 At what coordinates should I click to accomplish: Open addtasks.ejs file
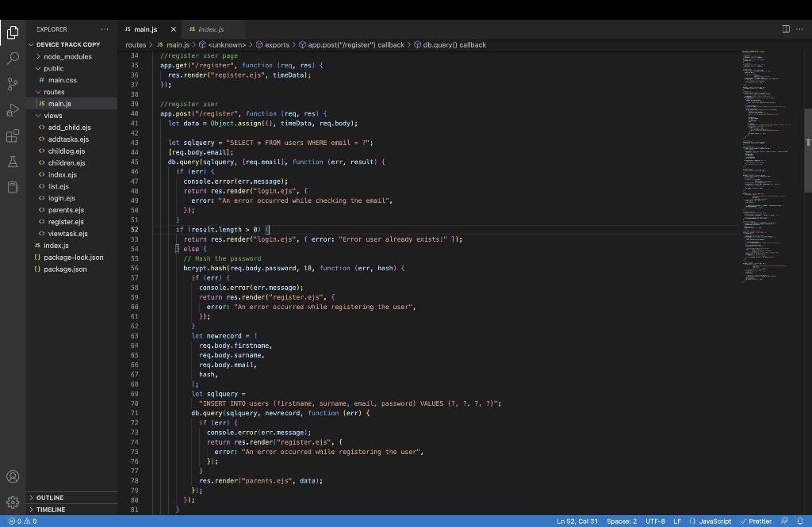(x=72, y=139)
